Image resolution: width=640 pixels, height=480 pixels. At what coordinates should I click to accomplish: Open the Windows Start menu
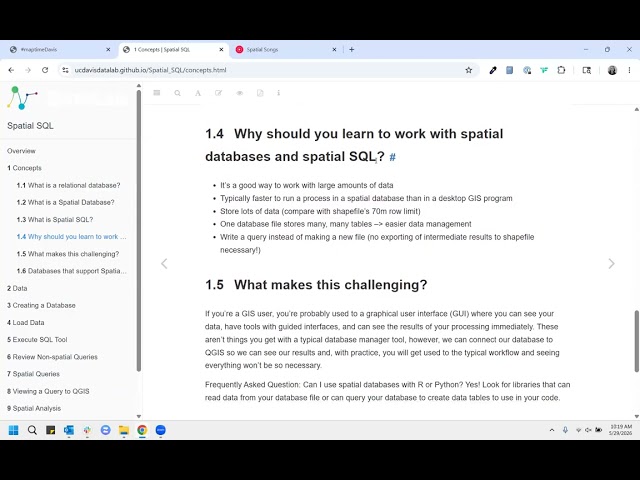13,430
